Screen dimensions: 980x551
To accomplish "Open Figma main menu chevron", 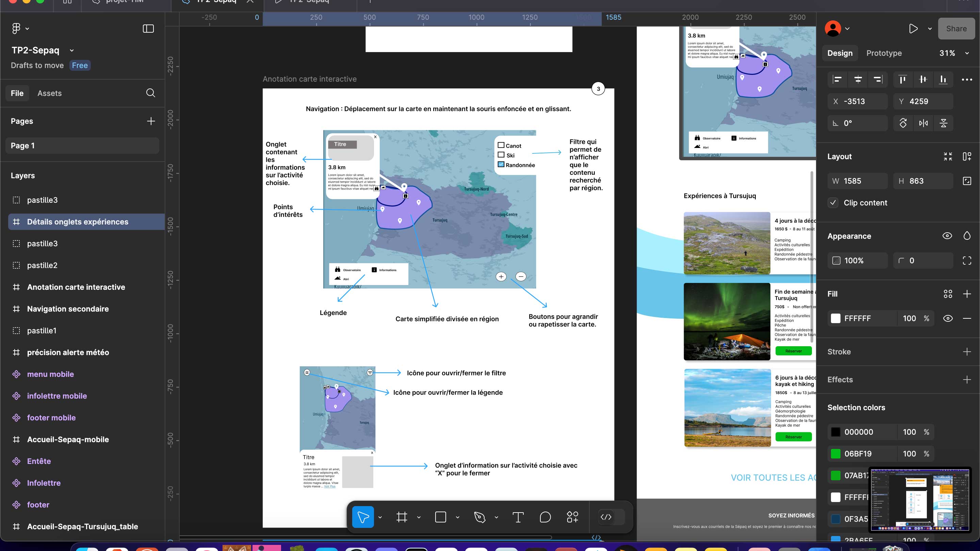I will pyautogui.click(x=27, y=29).
